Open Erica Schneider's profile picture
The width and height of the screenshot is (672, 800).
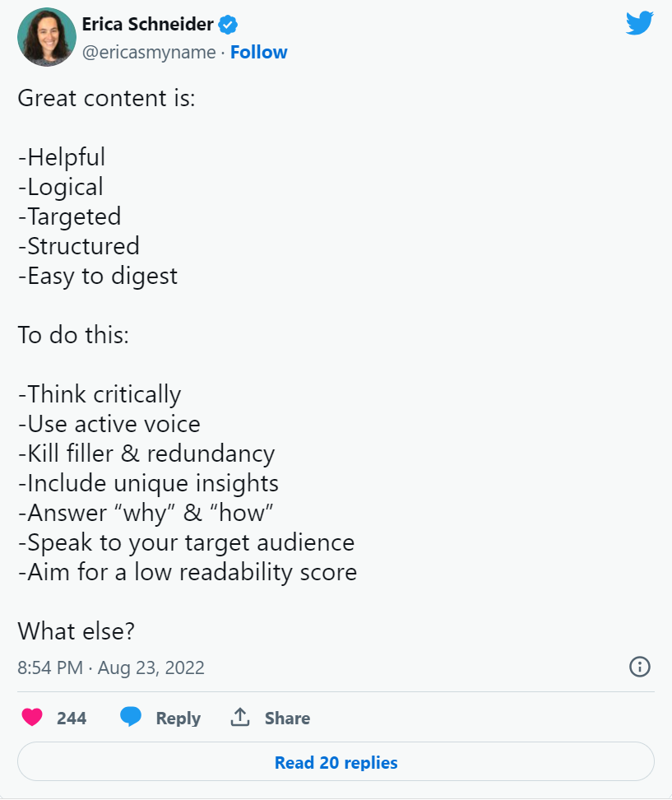pos(47,37)
